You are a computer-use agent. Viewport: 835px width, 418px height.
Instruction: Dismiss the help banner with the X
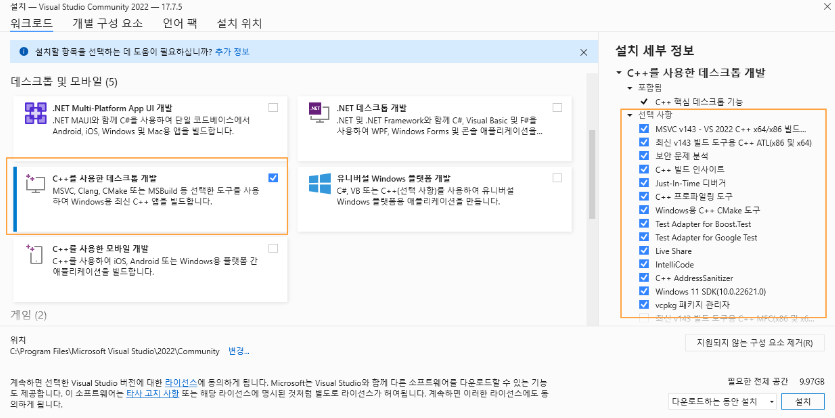point(584,52)
